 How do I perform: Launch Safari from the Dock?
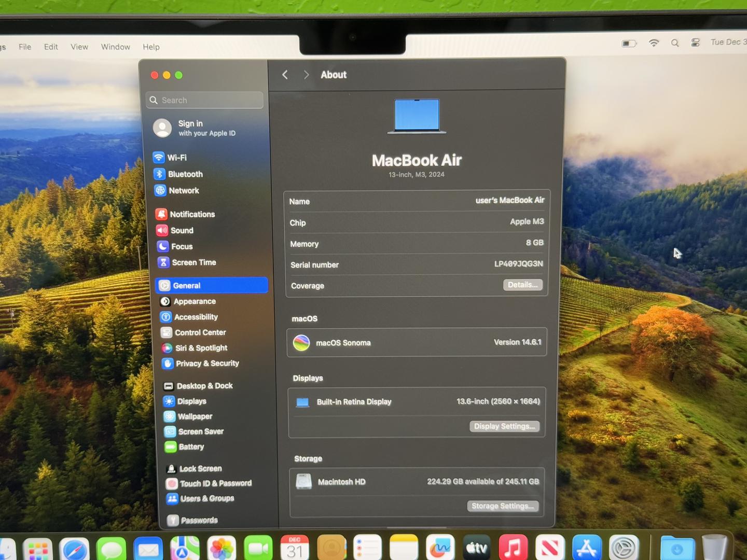point(74,549)
